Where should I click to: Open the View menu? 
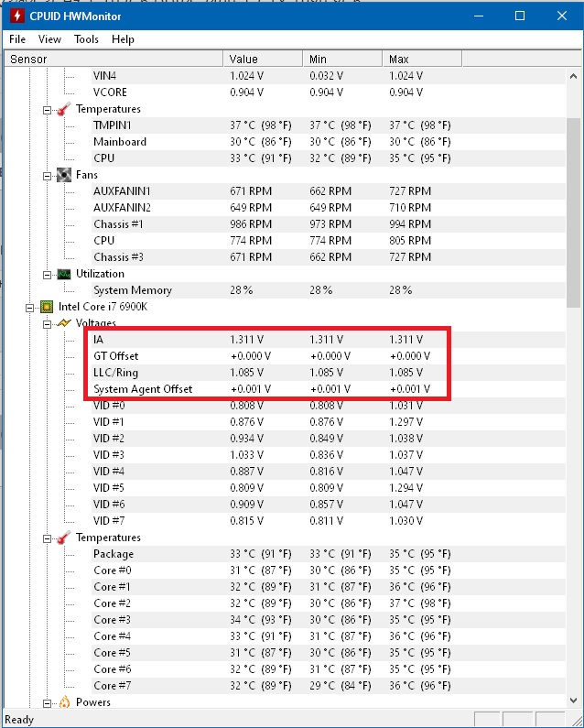pos(49,39)
